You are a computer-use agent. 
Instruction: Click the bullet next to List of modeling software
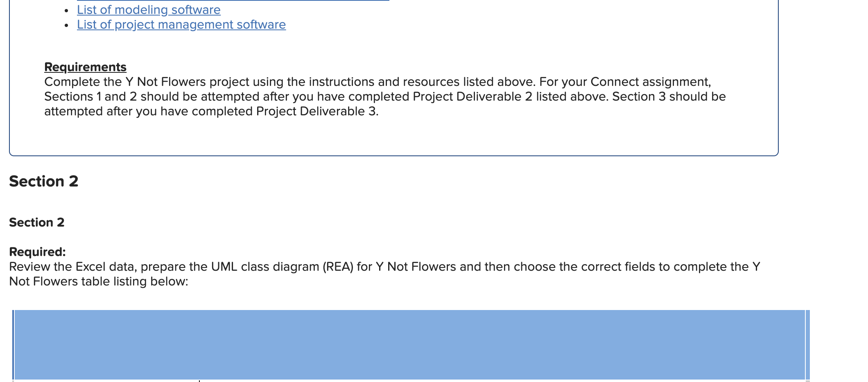66,11
